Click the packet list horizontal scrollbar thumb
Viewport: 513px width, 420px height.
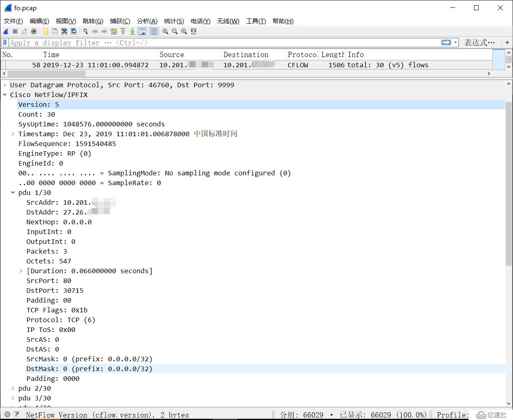click(x=46, y=73)
